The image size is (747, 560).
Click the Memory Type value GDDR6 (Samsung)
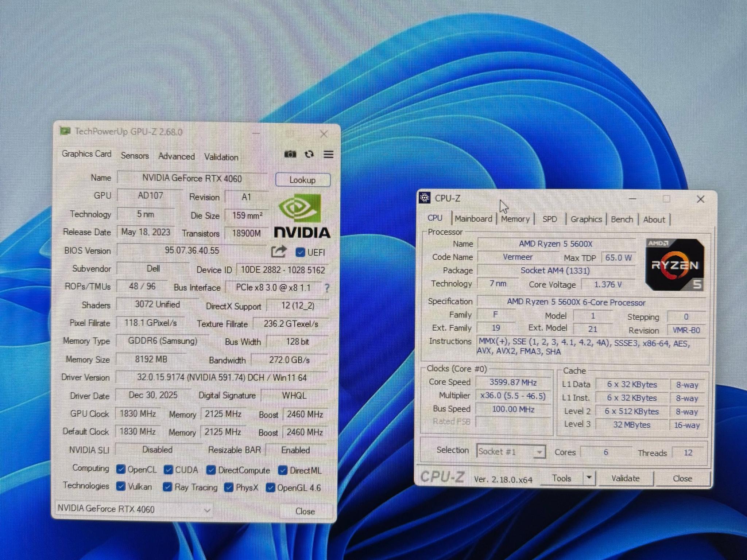click(163, 341)
